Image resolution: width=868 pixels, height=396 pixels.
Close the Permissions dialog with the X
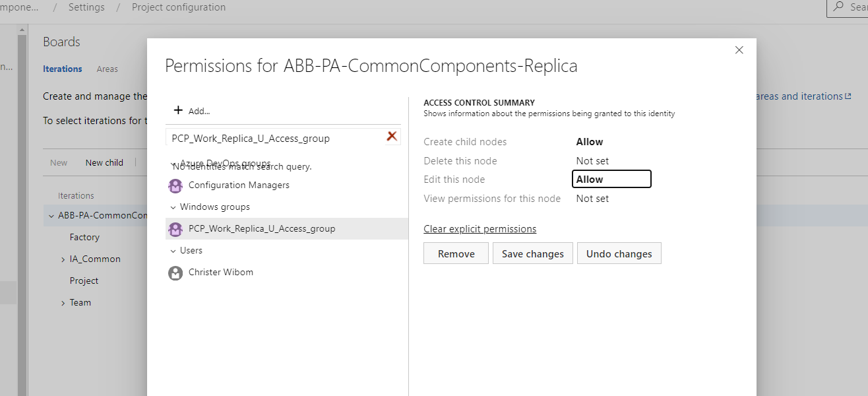pyautogui.click(x=739, y=50)
